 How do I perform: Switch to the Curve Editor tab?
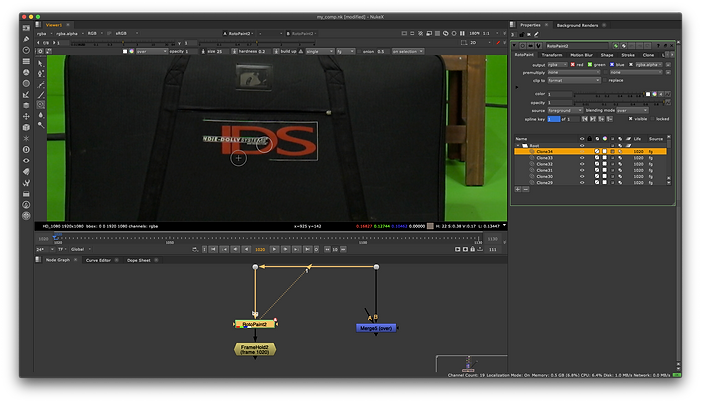tap(98, 260)
